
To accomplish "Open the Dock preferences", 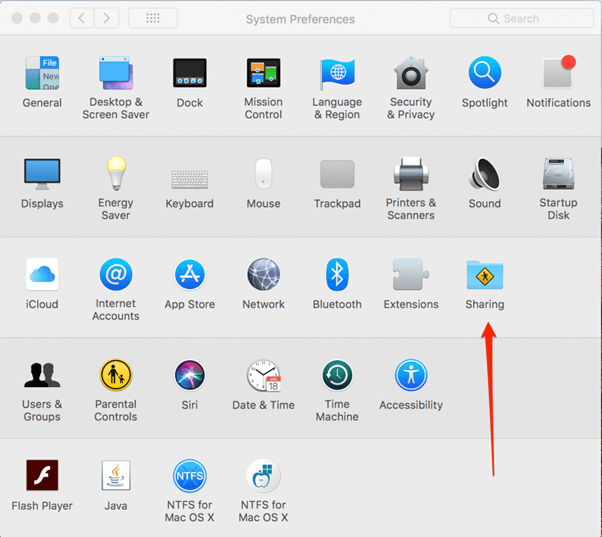I will click(x=190, y=73).
